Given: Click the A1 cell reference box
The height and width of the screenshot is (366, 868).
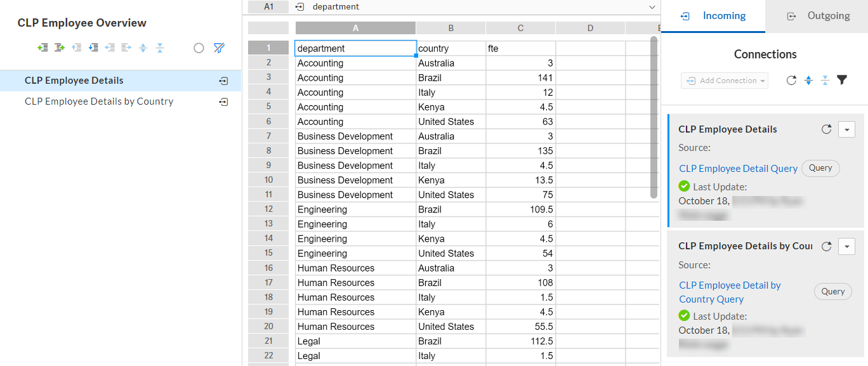Looking at the screenshot, I should click(x=268, y=7).
